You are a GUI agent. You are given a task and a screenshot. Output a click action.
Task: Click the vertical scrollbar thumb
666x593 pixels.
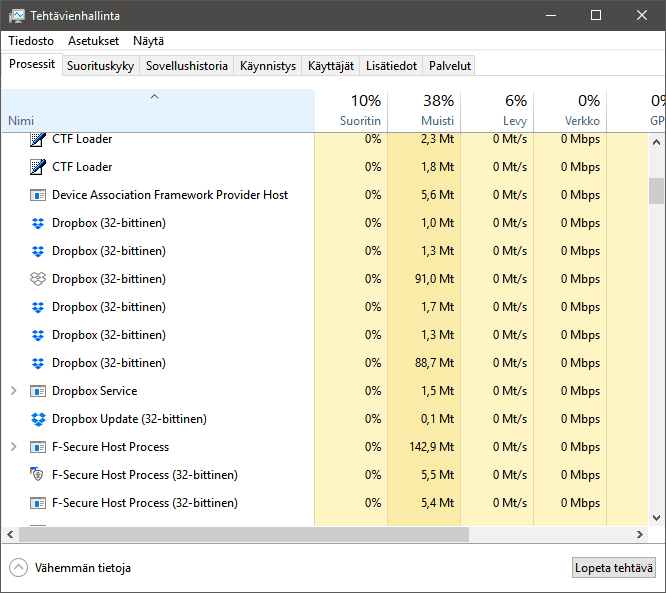click(657, 191)
